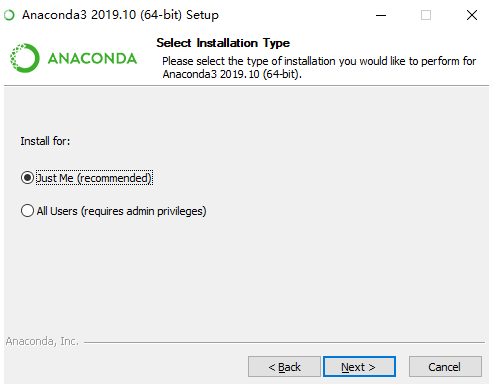Click the window title 'Anaconda3 2019.10 (64-bit) Setup'
Viewport: 489px width, 384px height.
pos(120,15)
